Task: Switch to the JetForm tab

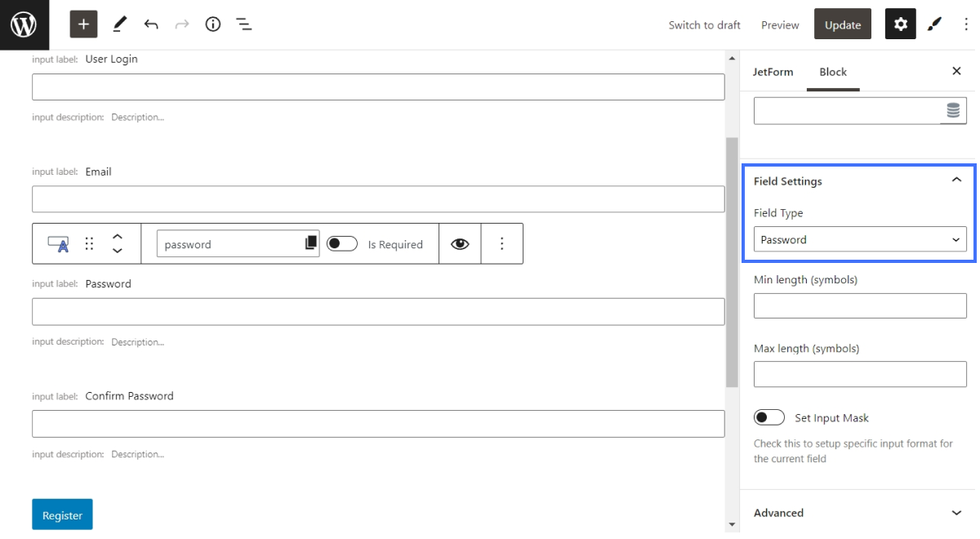Action: 772,72
